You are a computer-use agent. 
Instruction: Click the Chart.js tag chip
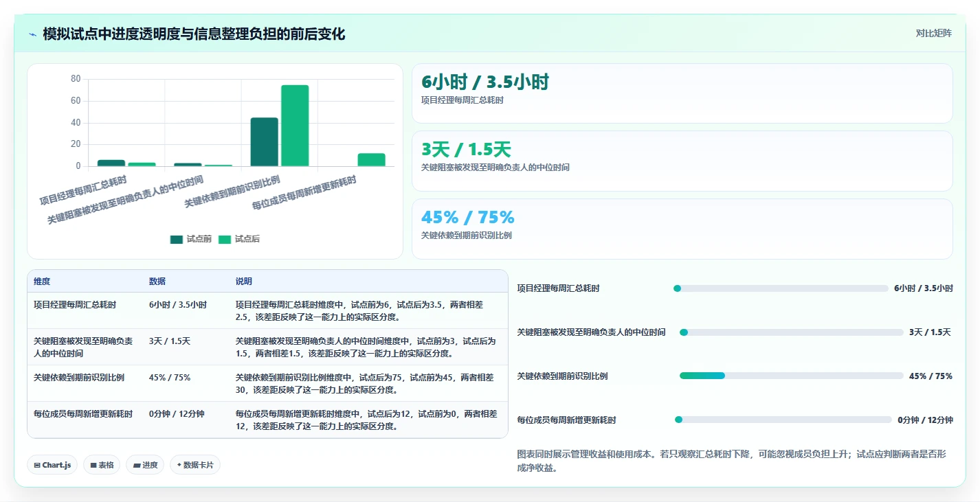52,465
